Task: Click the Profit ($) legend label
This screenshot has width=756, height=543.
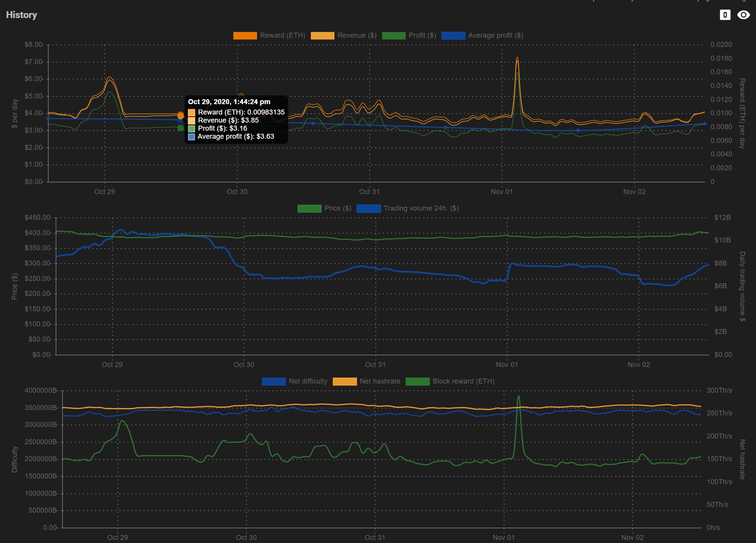Action: (422, 35)
